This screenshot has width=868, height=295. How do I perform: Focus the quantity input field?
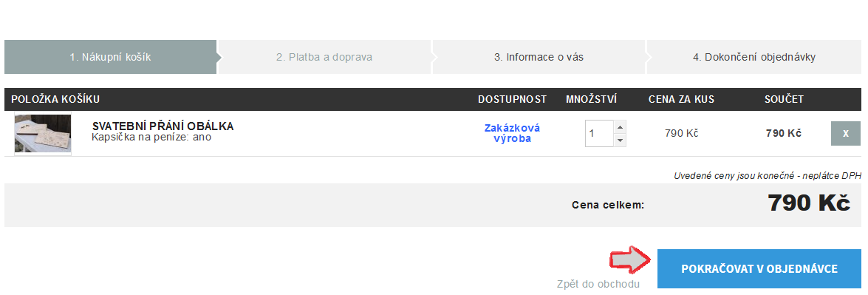coord(599,134)
